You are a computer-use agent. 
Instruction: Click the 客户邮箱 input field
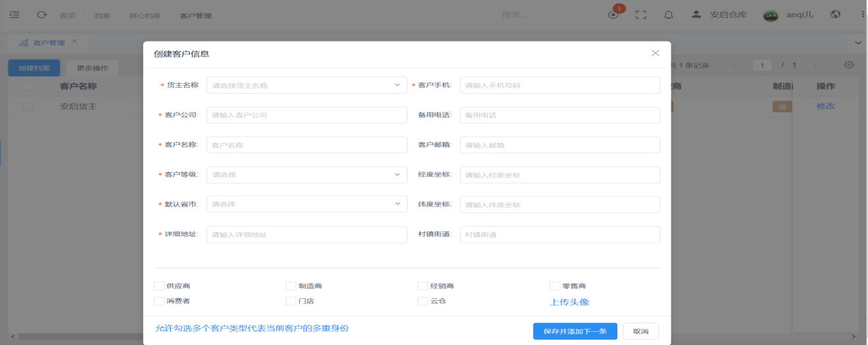560,145
